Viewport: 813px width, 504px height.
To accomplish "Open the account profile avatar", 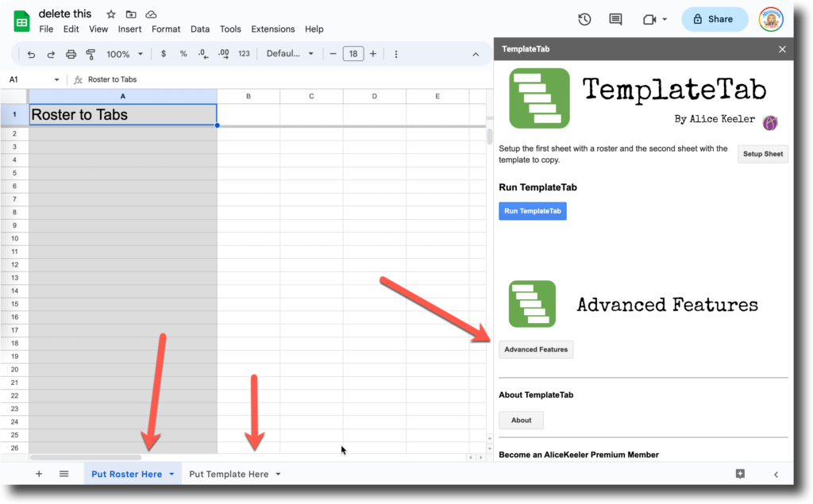I will (x=771, y=20).
